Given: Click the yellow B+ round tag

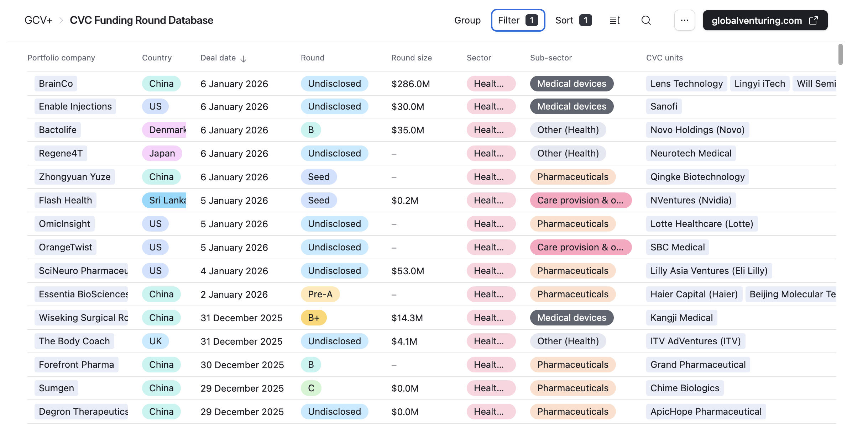Looking at the screenshot, I should (313, 318).
